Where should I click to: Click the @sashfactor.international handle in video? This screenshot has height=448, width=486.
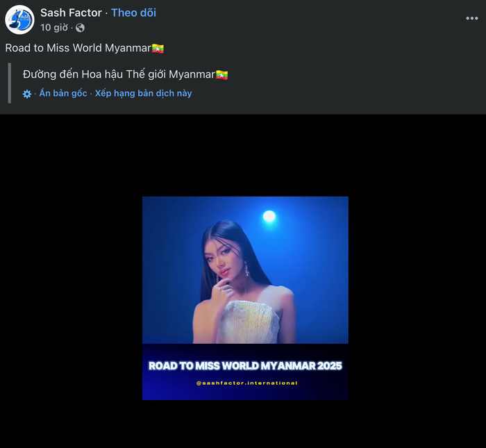[246, 383]
